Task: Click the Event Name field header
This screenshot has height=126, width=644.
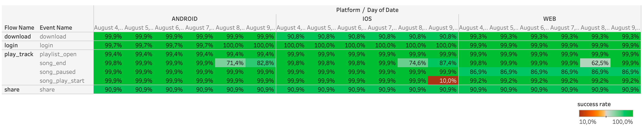Action: click(56, 28)
